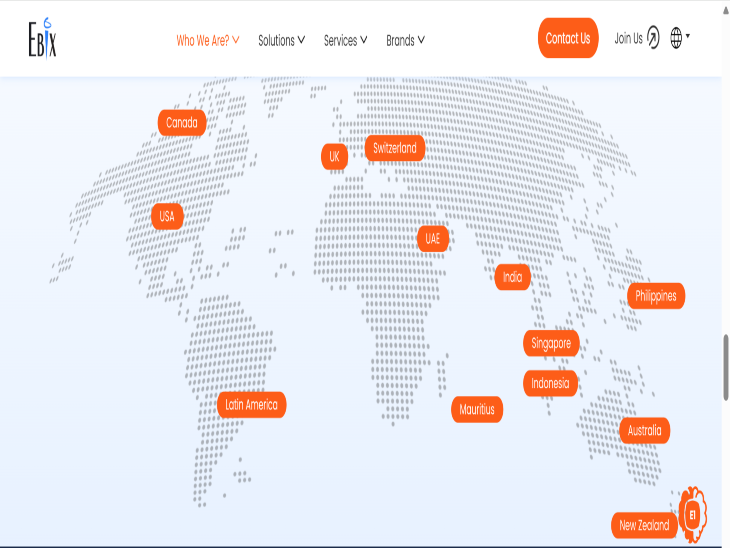730x548 pixels.
Task: Expand the Services dropdown
Action: click(345, 41)
